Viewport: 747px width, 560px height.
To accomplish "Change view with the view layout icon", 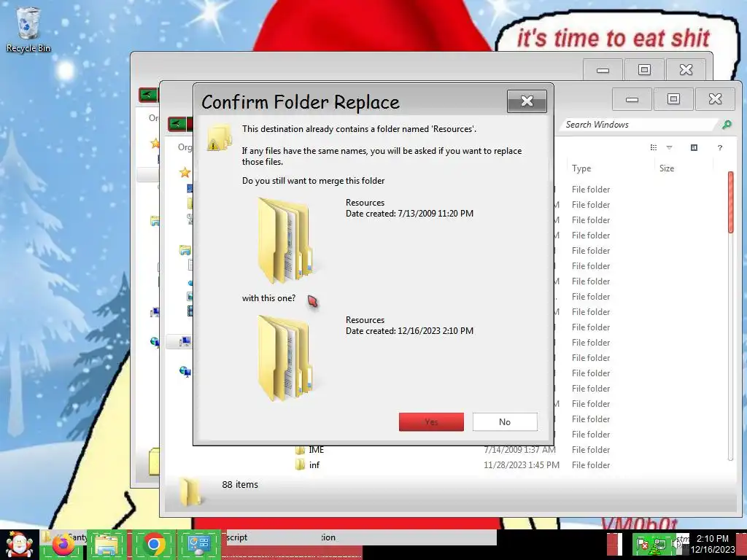I will tap(654, 147).
